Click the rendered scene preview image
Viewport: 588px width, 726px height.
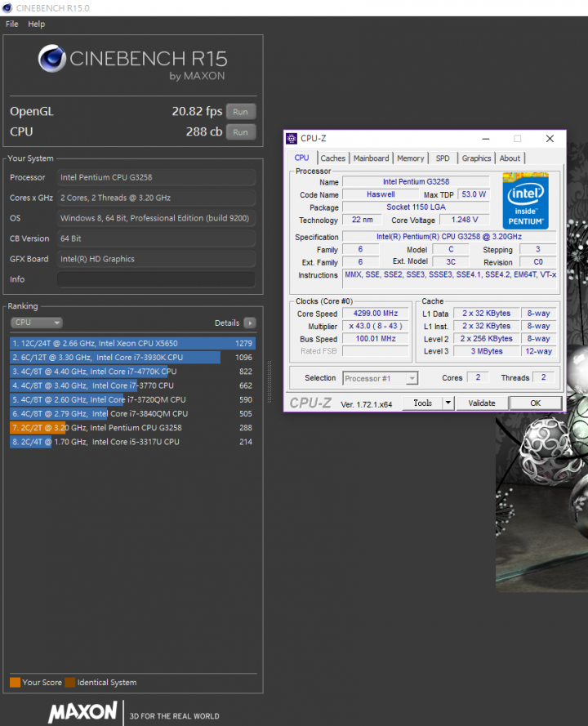click(x=541, y=502)
